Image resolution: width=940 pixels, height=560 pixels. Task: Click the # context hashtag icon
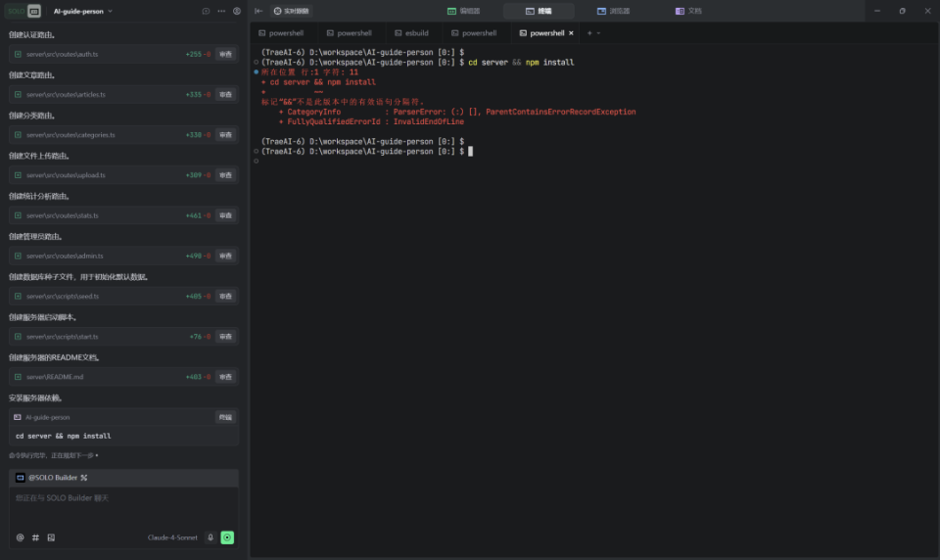[x=35, y=537]
